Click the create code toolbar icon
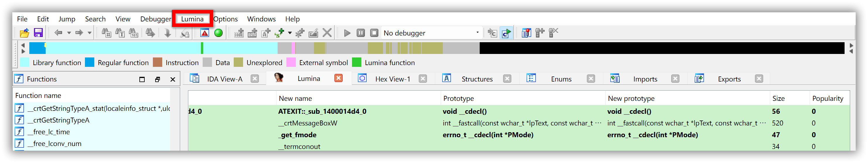This screenshot has width=868, height=163. [239, 33]
